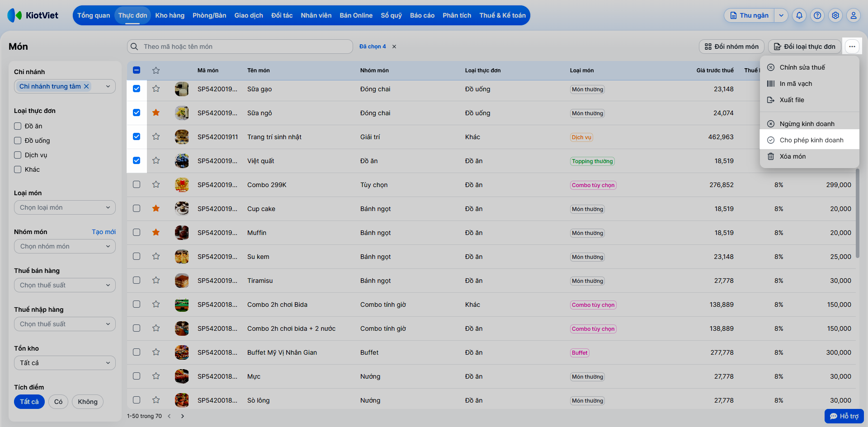Open the settings gear icon
The image size is (868, 427).
click(x=835, y=15)
